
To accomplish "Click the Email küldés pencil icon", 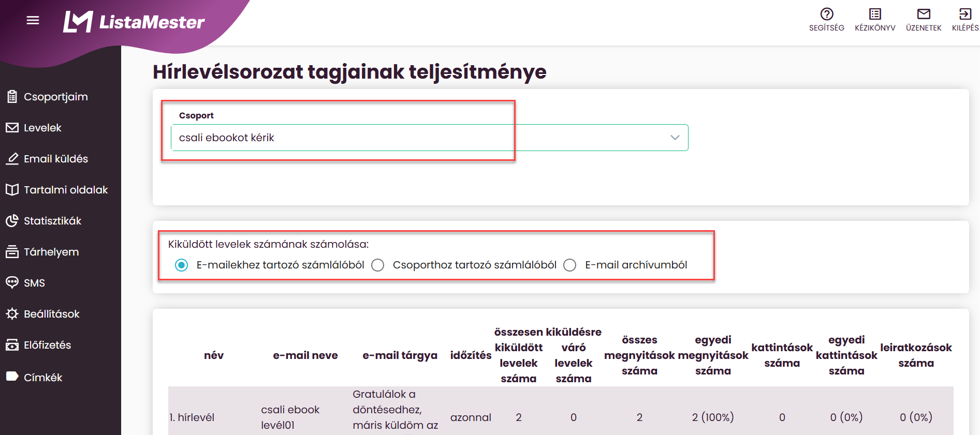I will point(12,158).
